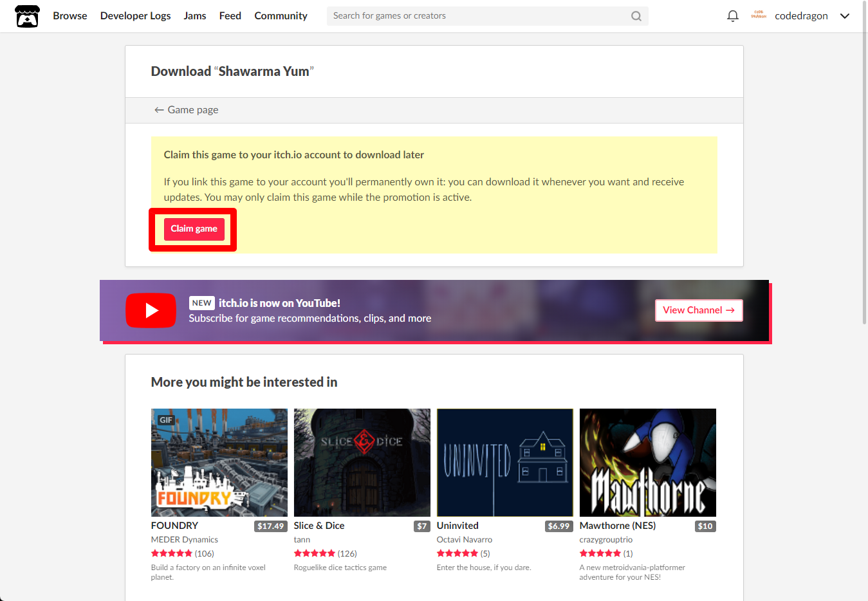Click 'itch.io is now on YouTube!' headline

tap(279, 303)
